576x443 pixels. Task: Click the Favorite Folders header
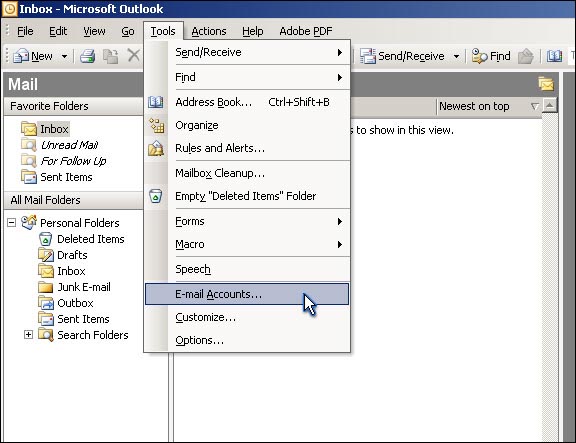pos(73,106)
